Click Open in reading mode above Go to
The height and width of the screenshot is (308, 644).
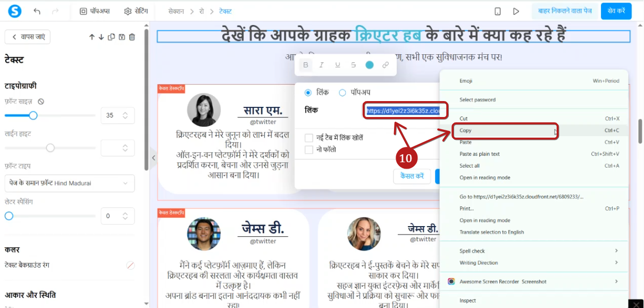coord(534,178)
